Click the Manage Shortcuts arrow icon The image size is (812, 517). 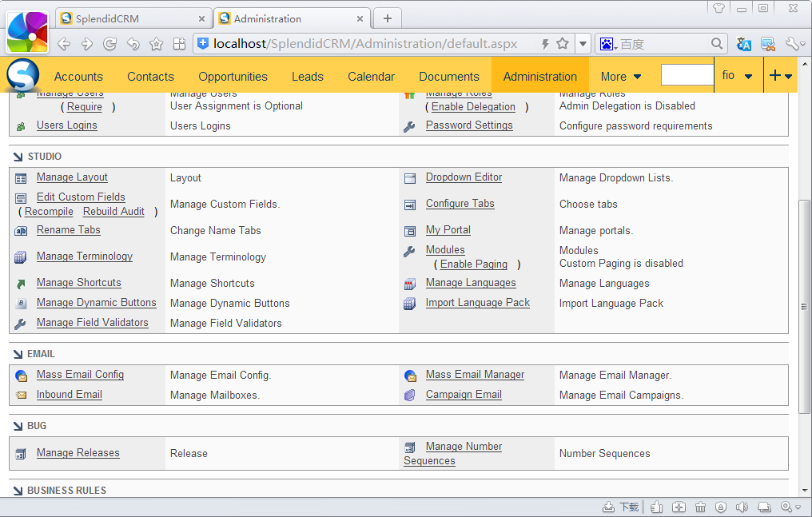click(x=21, y=284)
